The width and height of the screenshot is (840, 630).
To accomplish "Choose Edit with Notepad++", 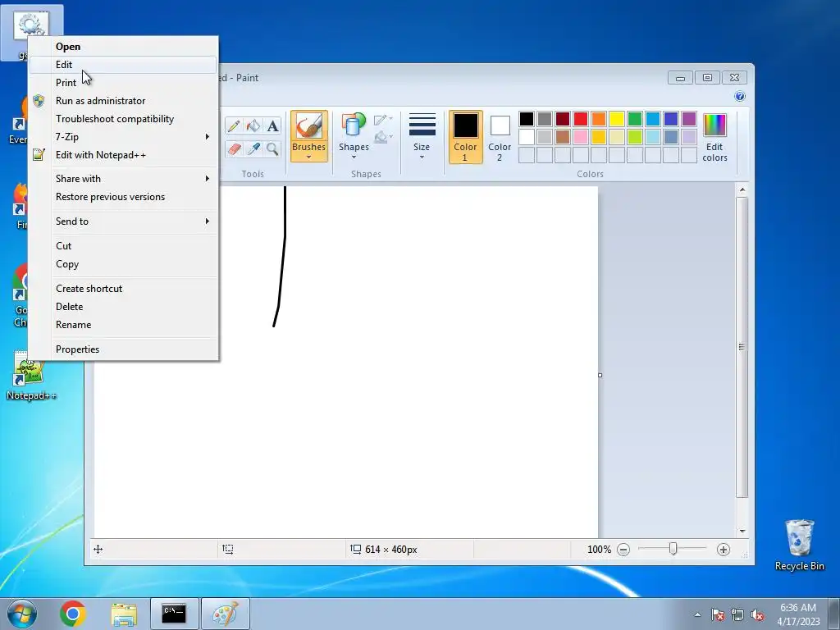I will coord(123,155).
